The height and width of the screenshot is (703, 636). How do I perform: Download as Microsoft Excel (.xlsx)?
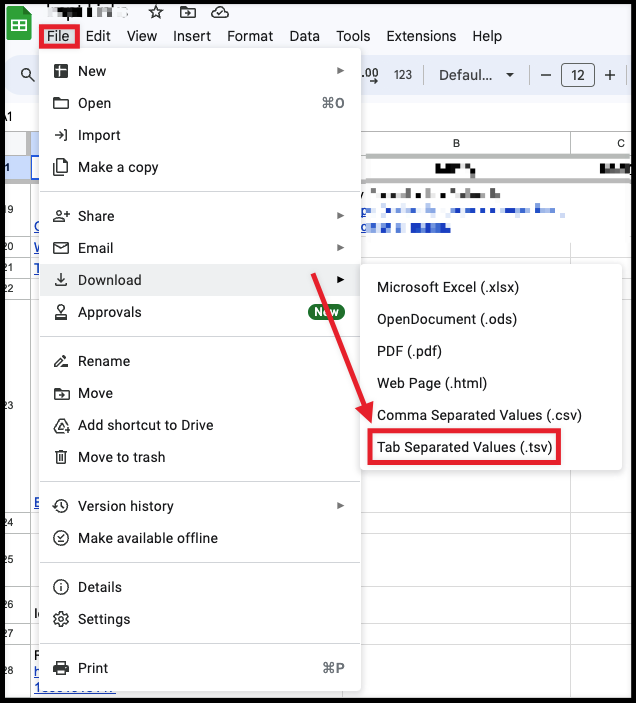pyautogui.click(x=491, y=287)
